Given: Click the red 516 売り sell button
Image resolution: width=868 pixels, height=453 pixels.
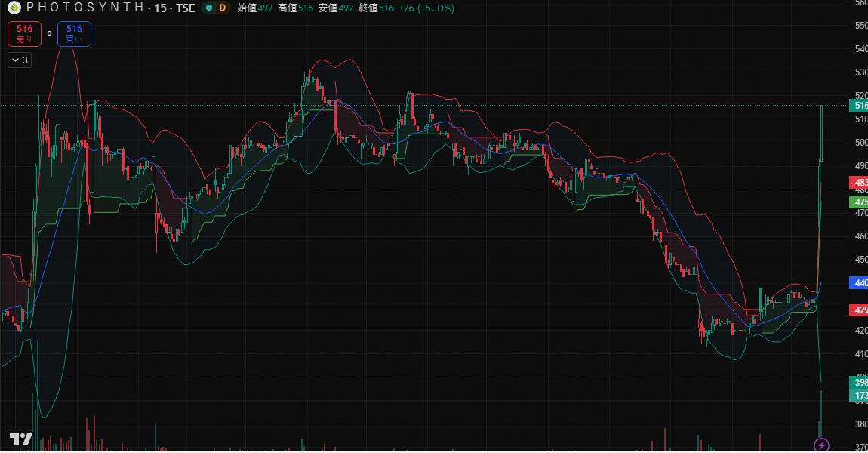Looking at the screenshot, I should [24, 34].
